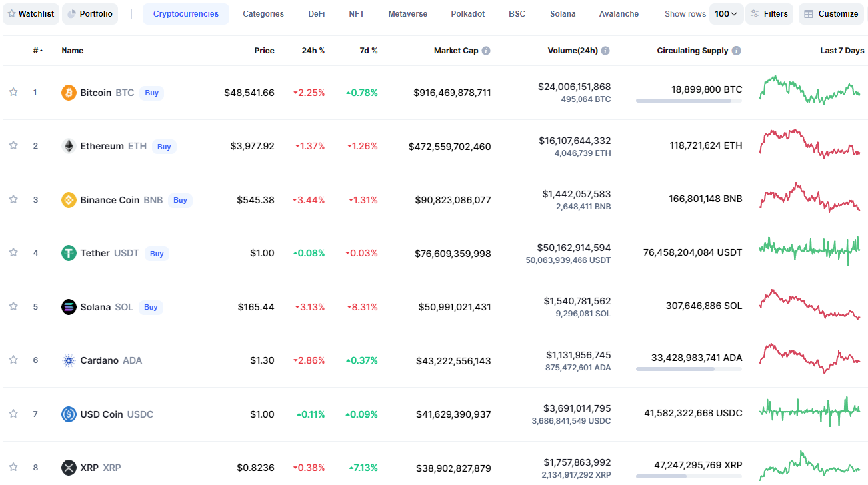This screenshot has width=868, height=485.
Task: Click Bitcoin circulating supply progress bar
Action: (x=689, y=101)
